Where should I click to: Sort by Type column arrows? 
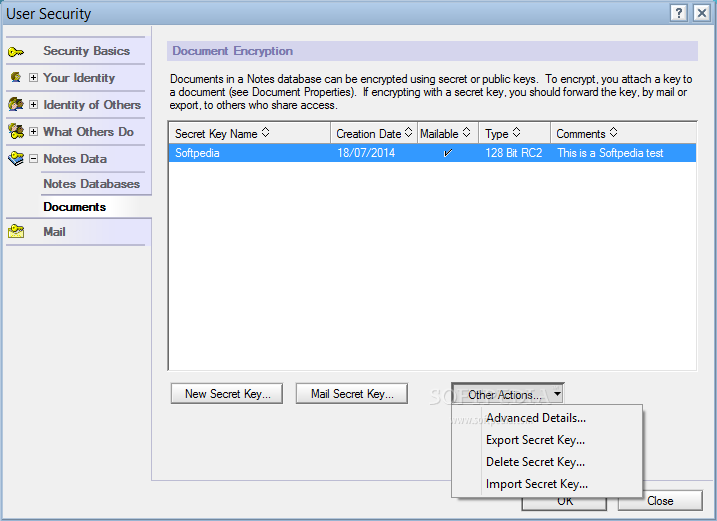(516, 133)
